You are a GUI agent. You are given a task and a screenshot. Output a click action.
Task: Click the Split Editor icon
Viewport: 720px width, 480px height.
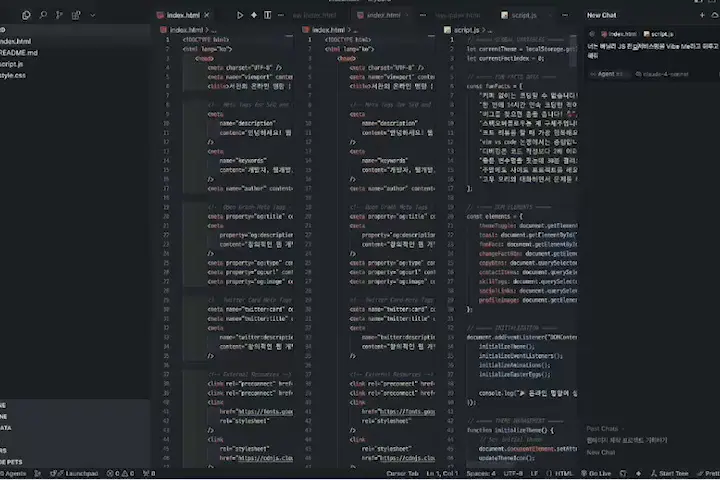(267, 15)
